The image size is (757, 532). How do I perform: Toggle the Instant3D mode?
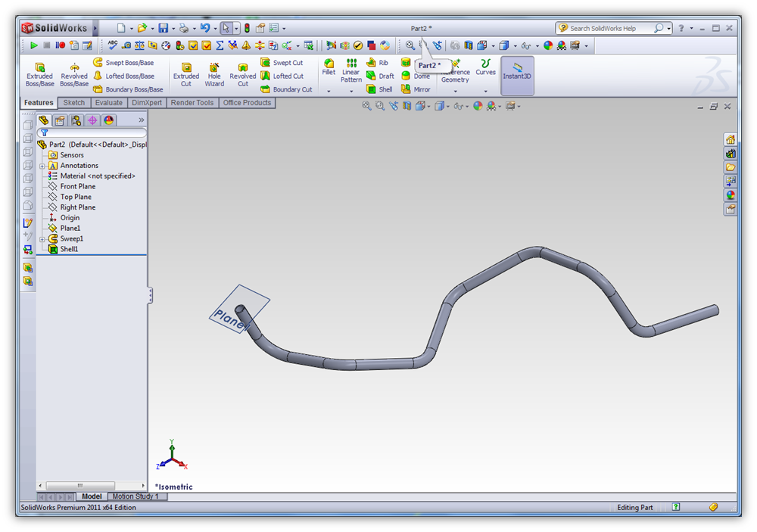518,71
